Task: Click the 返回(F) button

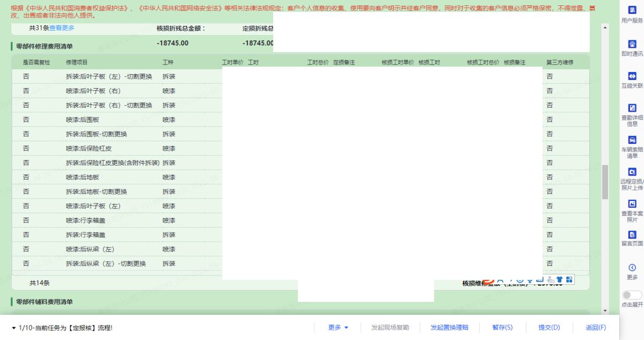Action: pyautogui.click(x=596, y=328)
